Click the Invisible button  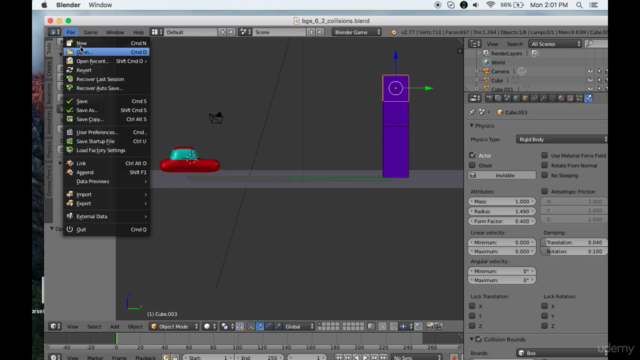click(x=502, y=175)
